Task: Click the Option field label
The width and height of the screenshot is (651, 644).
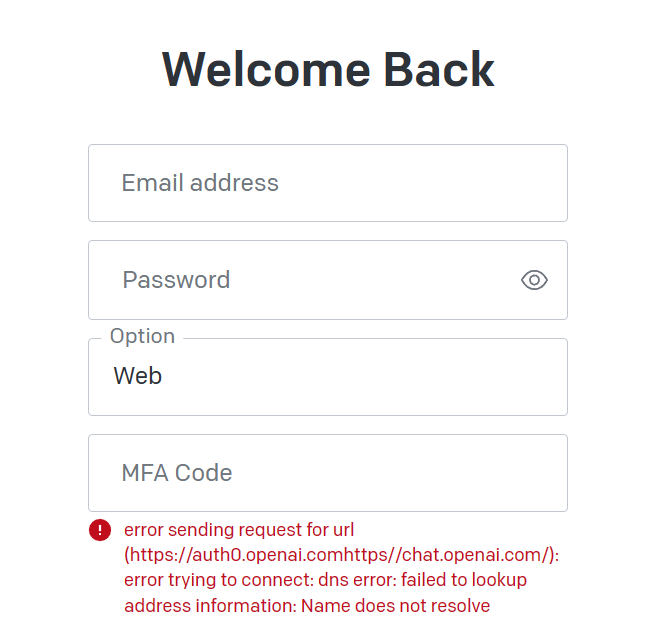Action: pos(142,336)
